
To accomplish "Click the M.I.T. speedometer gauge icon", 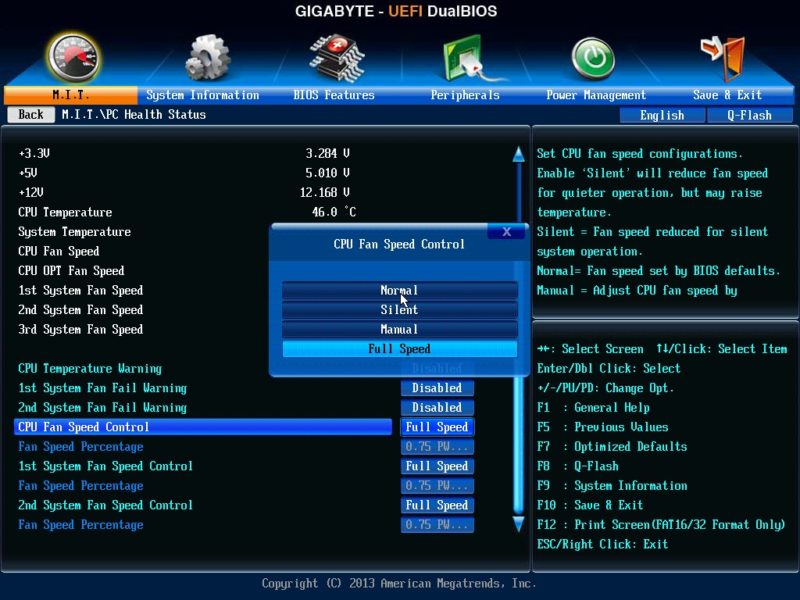I will pyautogui.click(x=74, y=58).
